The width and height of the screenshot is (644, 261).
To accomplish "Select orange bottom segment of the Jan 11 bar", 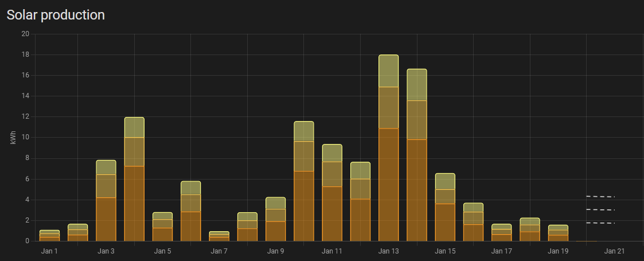I will click(x=332, y=214).
